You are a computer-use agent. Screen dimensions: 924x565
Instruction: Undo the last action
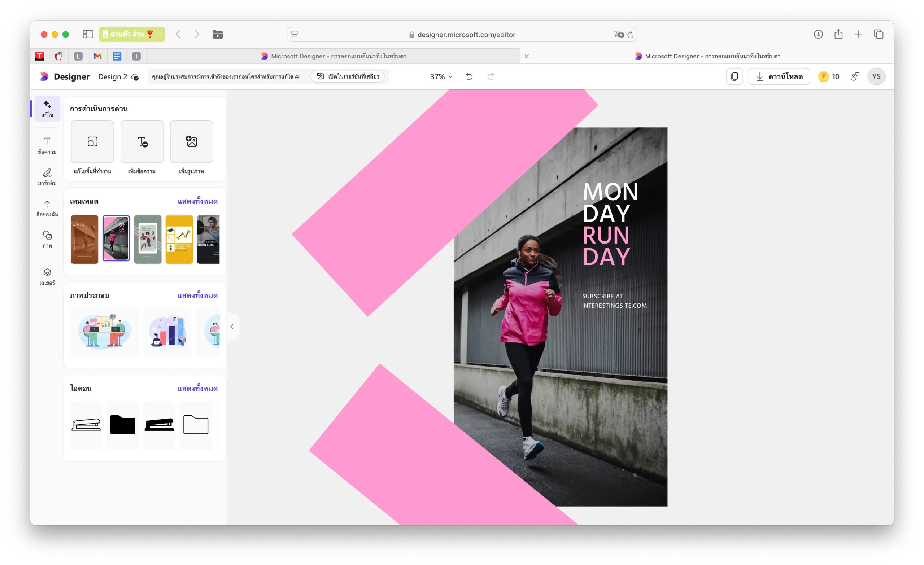[469, 76]
